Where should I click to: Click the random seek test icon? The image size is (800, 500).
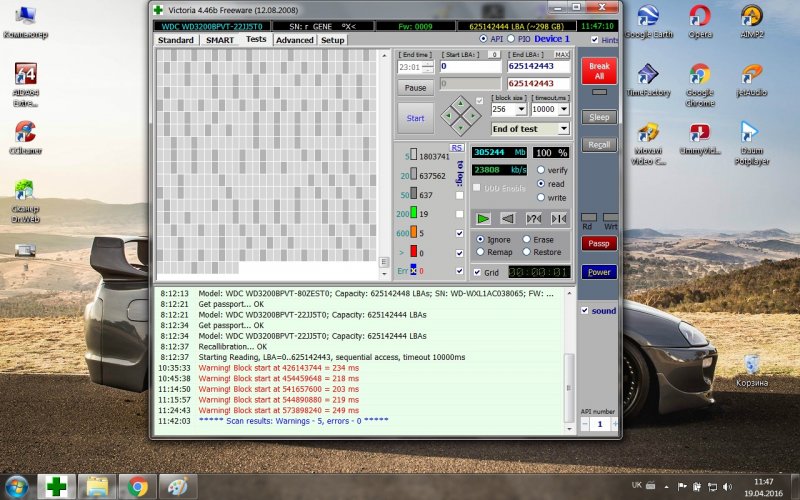point(534,218)
